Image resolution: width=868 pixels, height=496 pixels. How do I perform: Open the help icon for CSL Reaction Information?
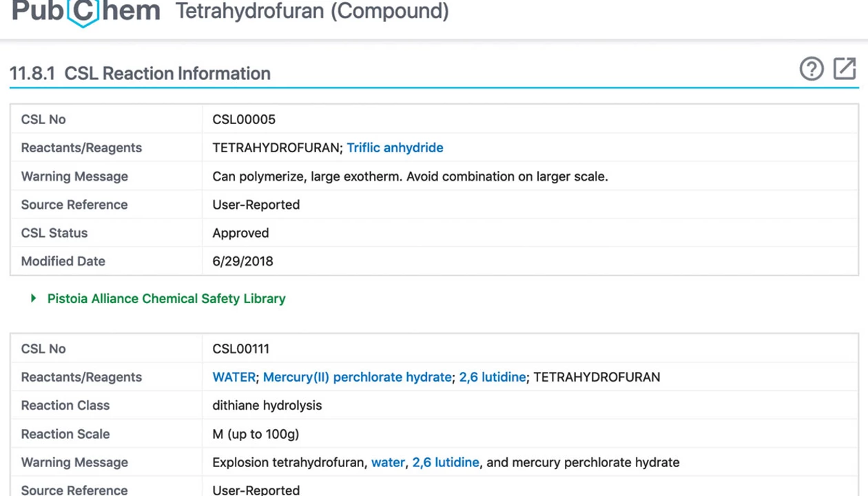pyautogui.click(x=812, y=69)
